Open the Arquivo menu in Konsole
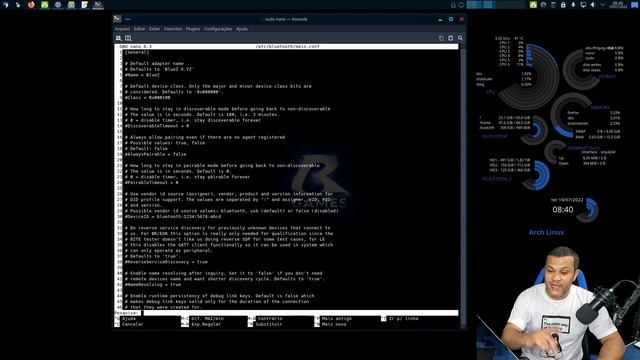 coord(122,29)
